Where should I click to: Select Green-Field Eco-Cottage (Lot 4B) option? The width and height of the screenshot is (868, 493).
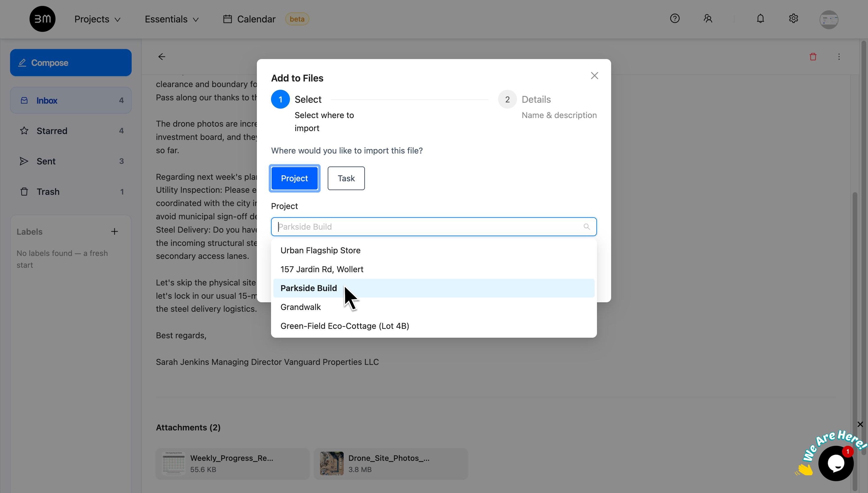tap(434, 326)
